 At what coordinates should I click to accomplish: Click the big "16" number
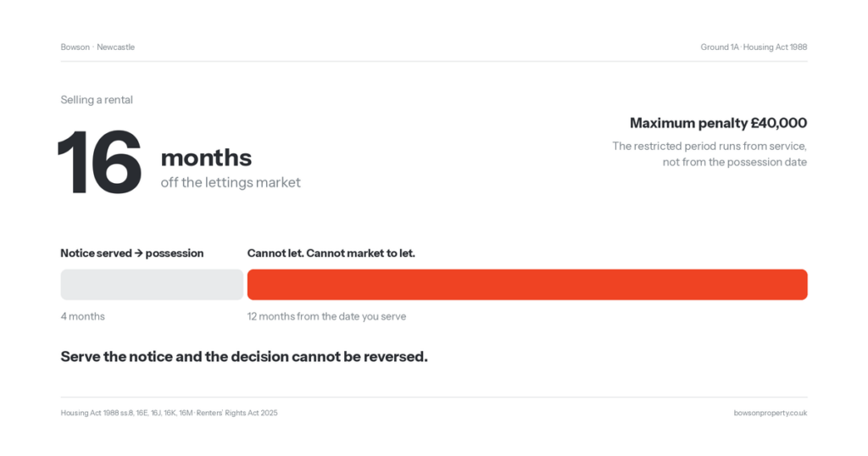point(100,162)
